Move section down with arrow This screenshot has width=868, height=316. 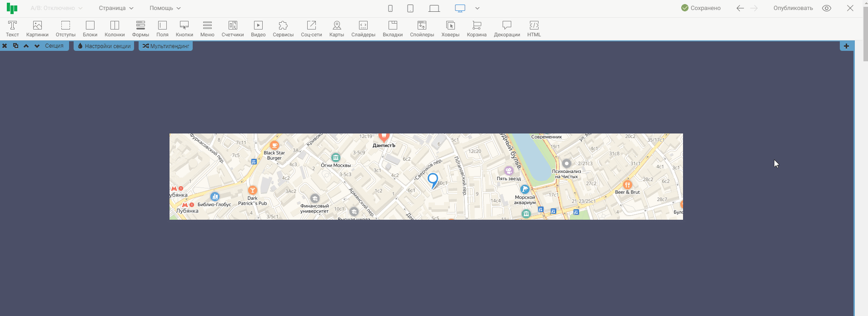click(x=37, y=46)
